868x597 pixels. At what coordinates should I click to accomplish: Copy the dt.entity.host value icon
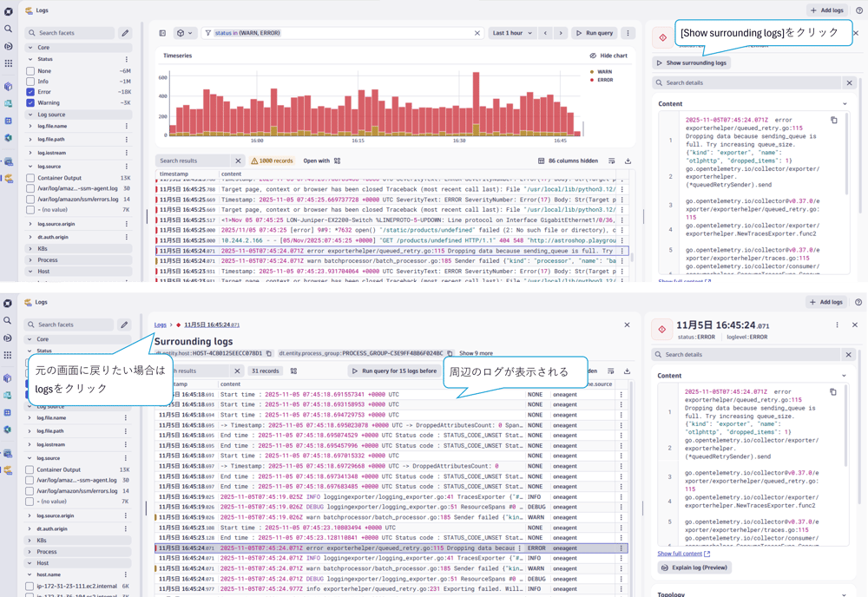point(269,353)
